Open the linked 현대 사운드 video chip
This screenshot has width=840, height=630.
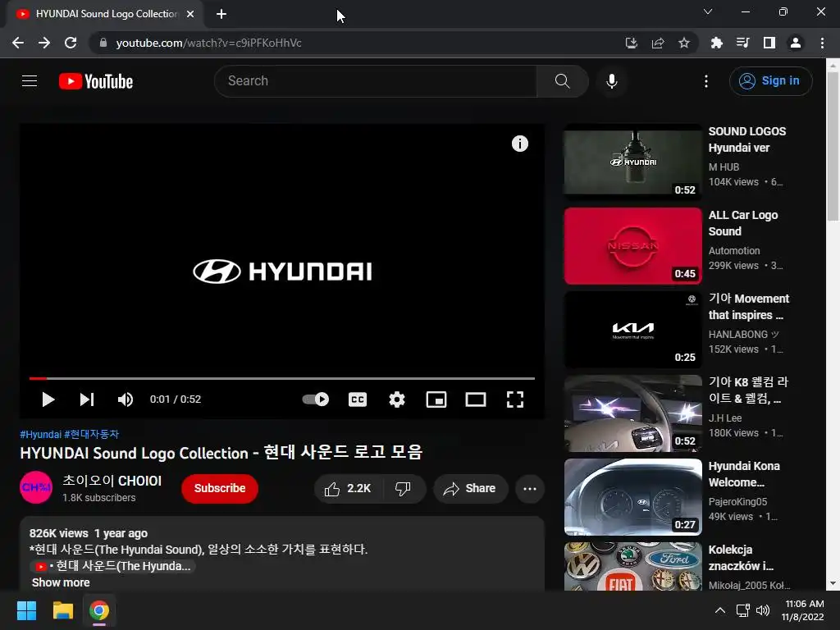pos(112,566)
